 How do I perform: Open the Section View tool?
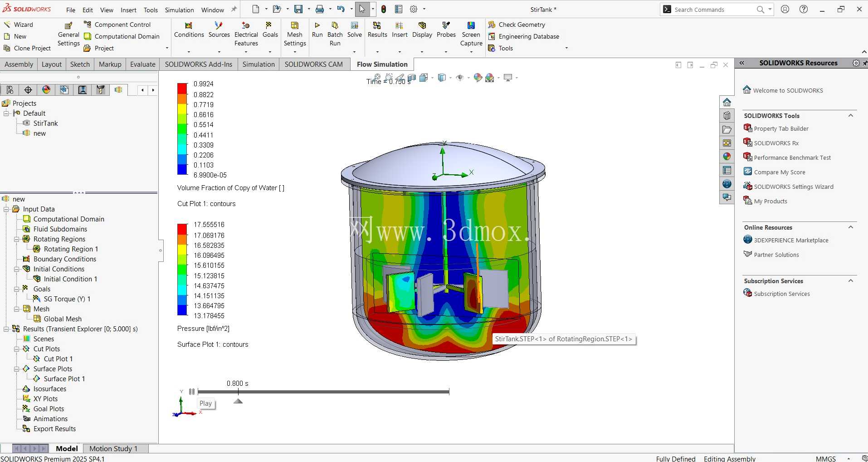coord(412,78)
